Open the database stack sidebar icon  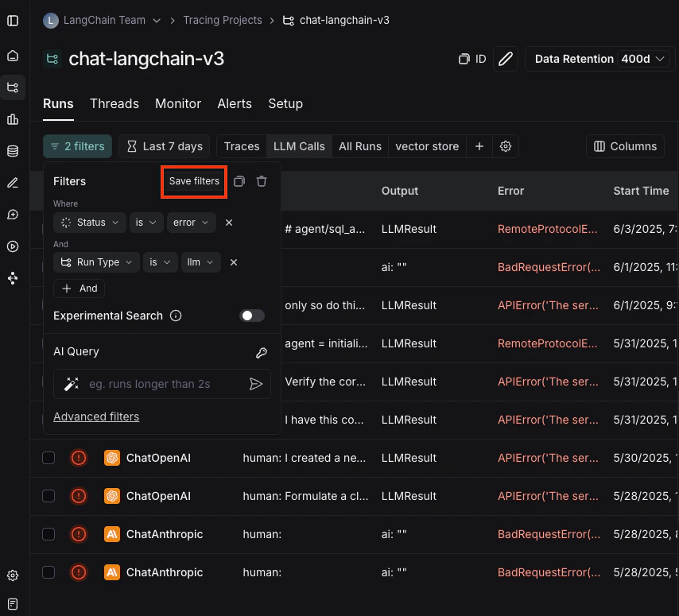[x=13, y=151]
